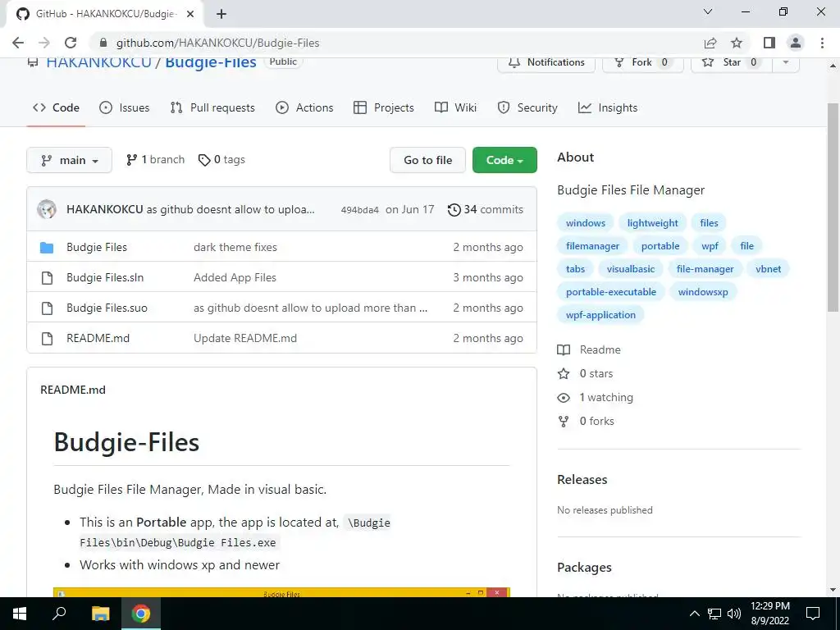Open taskbar search magnifier
The width and height of the screenshot is (840, 630).
point(59,614)
